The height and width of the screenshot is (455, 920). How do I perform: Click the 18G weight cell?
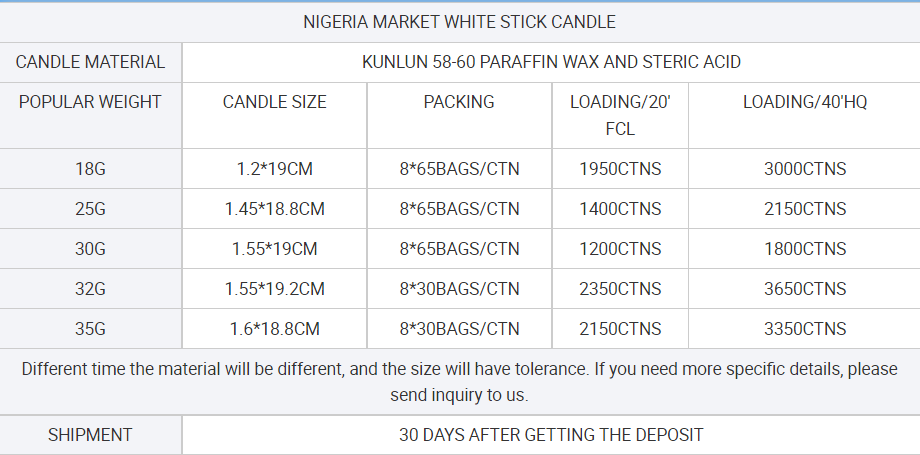pos(90,169)
